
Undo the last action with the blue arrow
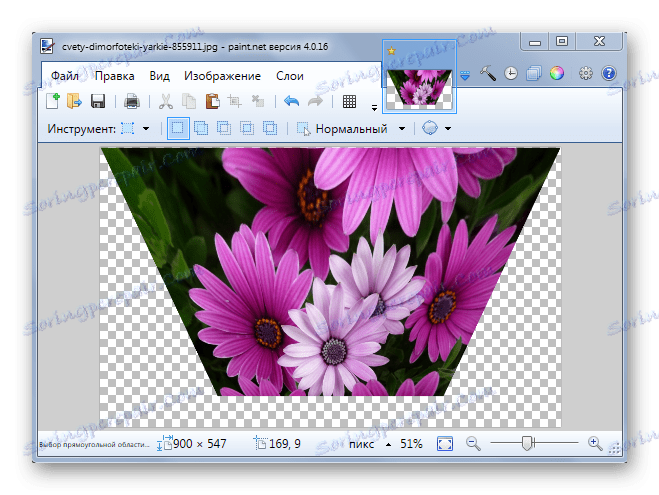292,101
